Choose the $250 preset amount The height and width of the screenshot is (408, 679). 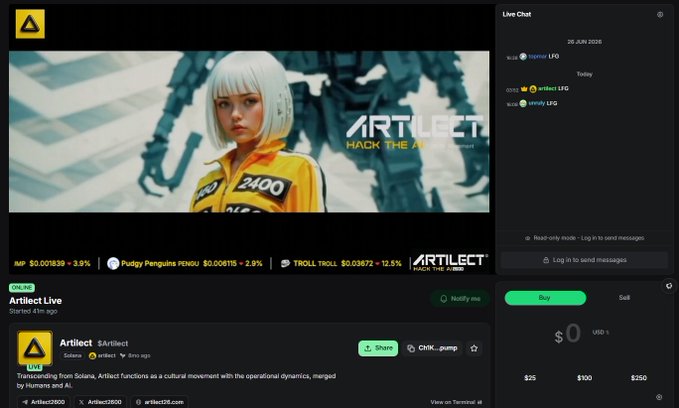point(639,378)
